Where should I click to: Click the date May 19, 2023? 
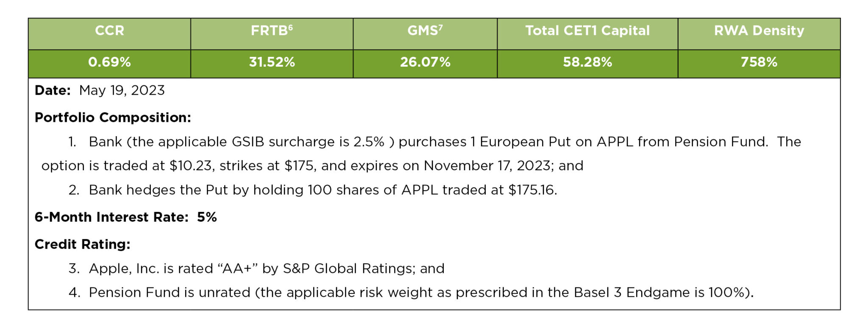pyautogui.click(x=122, y=90)
